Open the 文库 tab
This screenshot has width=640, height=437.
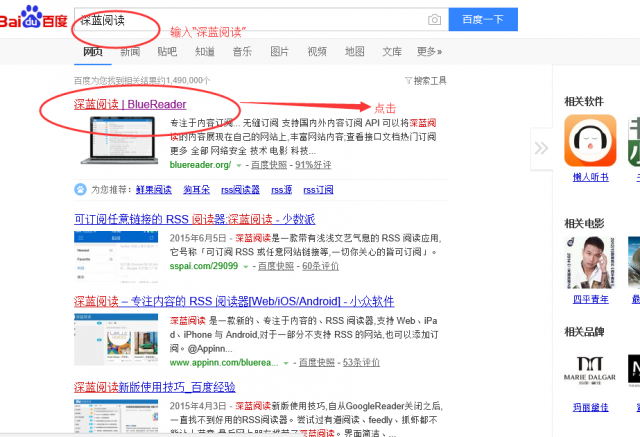pos(392,52)
